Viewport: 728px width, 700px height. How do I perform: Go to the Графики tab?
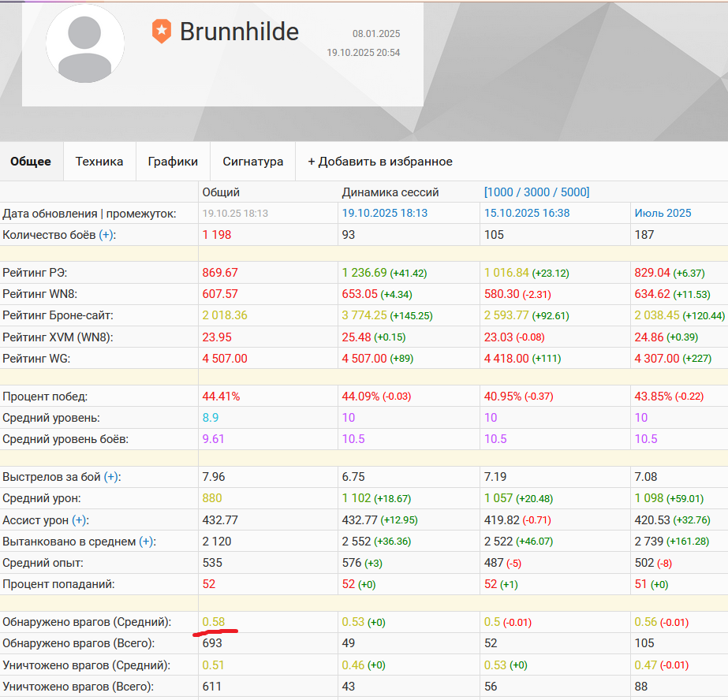[173, 162]
